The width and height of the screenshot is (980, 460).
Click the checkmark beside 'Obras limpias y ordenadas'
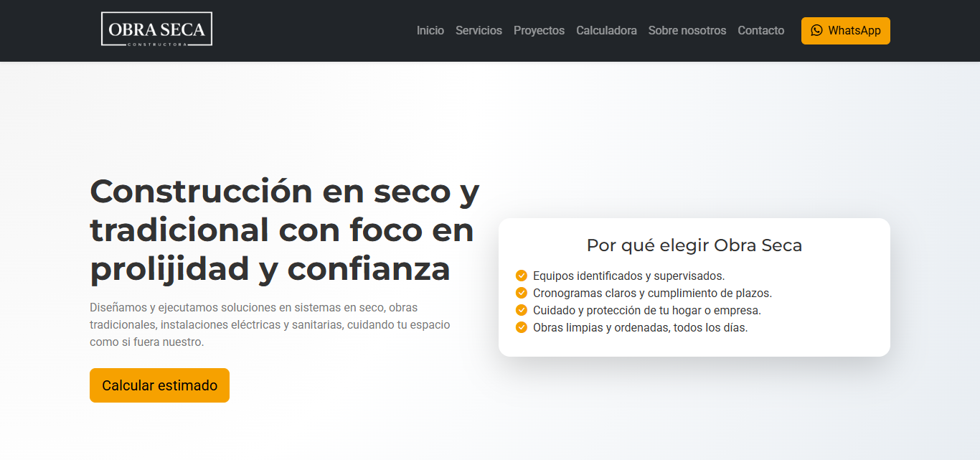coord(521,327)
